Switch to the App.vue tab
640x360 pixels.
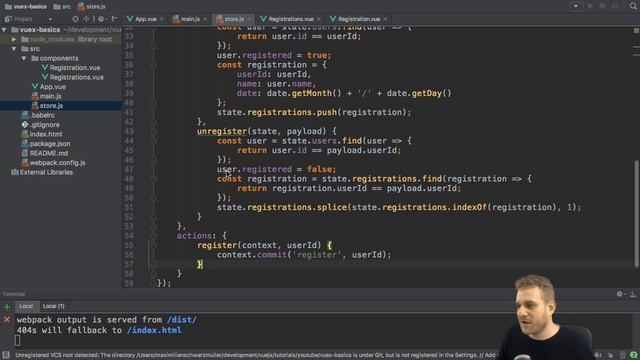pyautogui.click(x=146, y=19)
